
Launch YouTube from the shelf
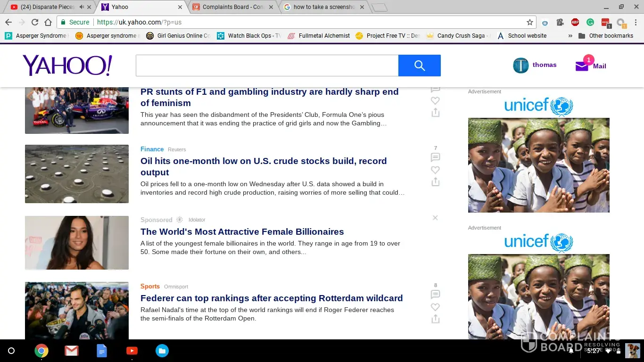132,351
